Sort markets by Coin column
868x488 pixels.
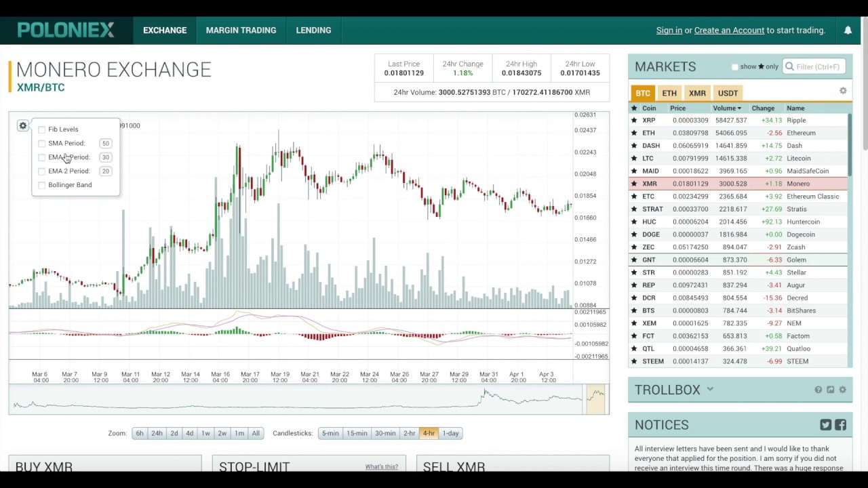(x=649, y=108)
